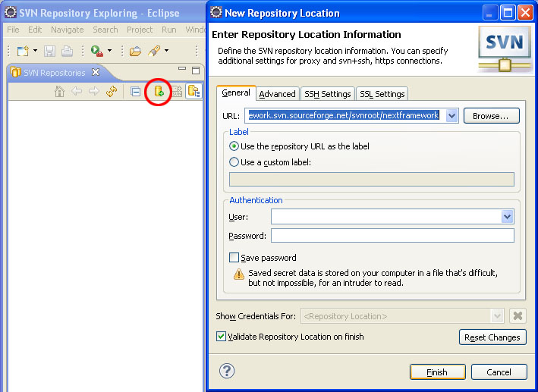Click the custom label text field

click(372, 180)
